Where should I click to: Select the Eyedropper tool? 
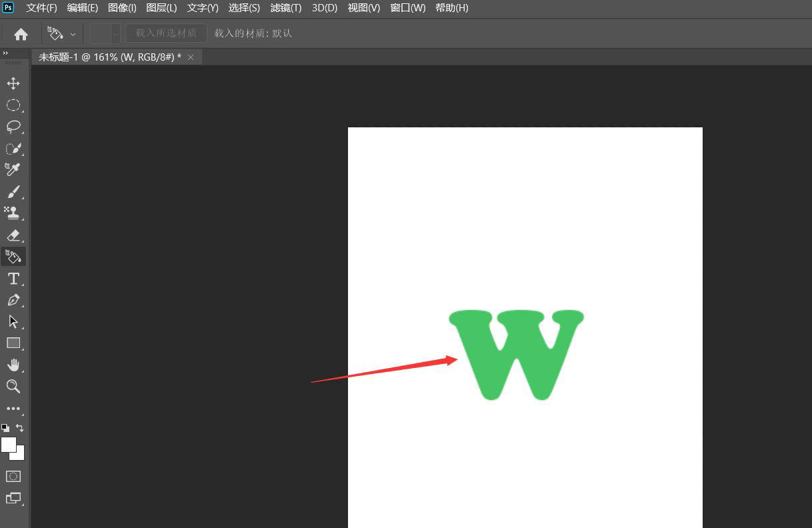pyautogui.click(x=13, y=170)
